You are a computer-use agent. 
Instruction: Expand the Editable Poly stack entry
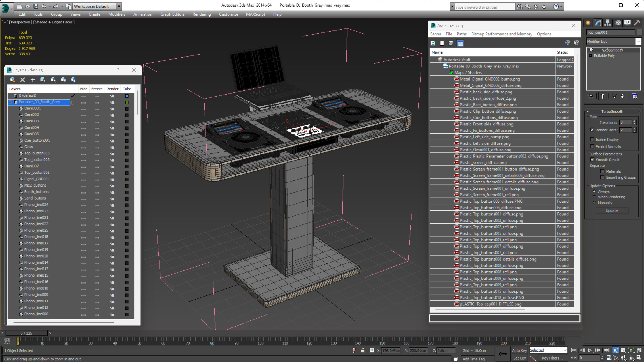pos(590,55)
